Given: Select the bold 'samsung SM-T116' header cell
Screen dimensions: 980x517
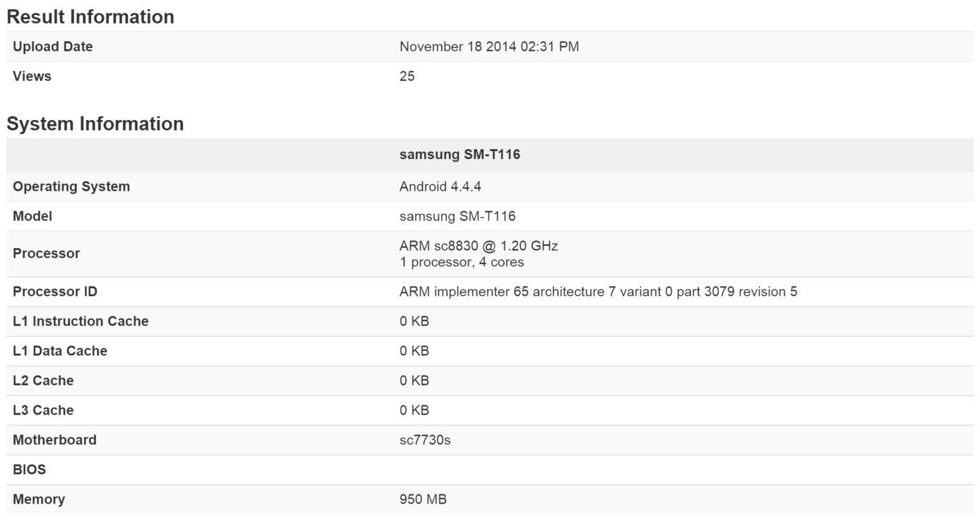Looking at the screenshot, I should point(460,154).
